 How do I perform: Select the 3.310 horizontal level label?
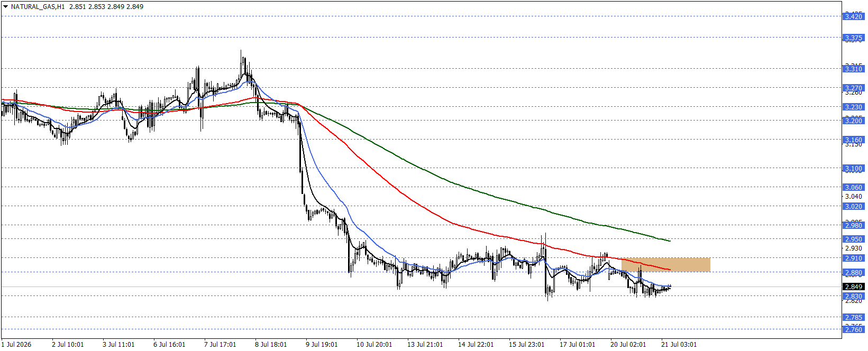853,69
